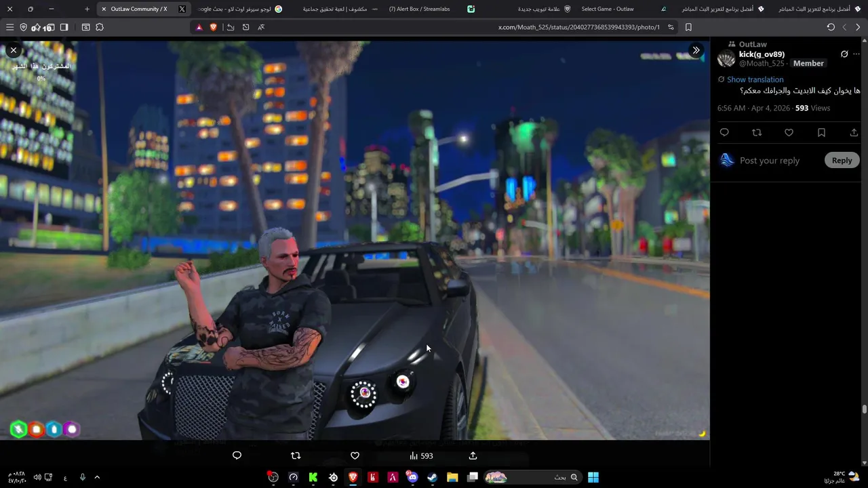Screen dimensions: 868x488
Task: Click the translate page icon in address bar
Action: tap(261, 27)
